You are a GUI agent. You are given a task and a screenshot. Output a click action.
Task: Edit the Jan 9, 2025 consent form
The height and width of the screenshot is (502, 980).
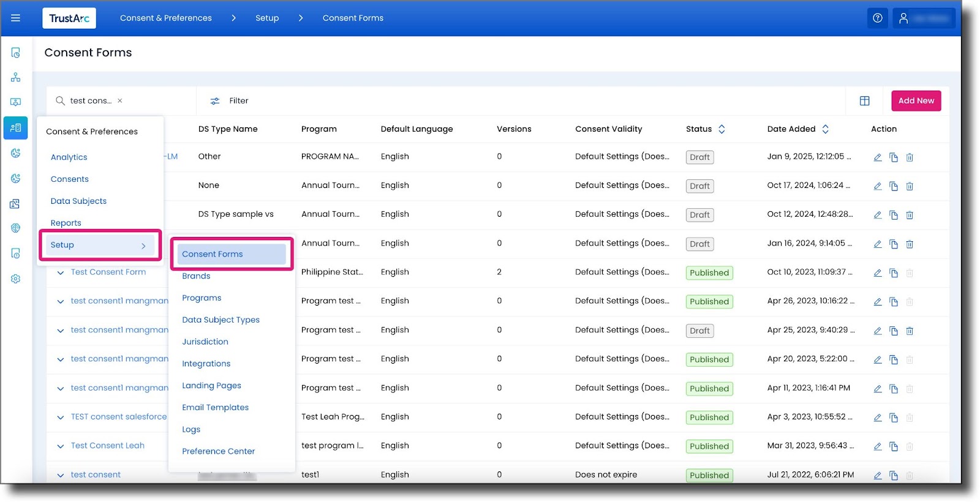point(878,157)
